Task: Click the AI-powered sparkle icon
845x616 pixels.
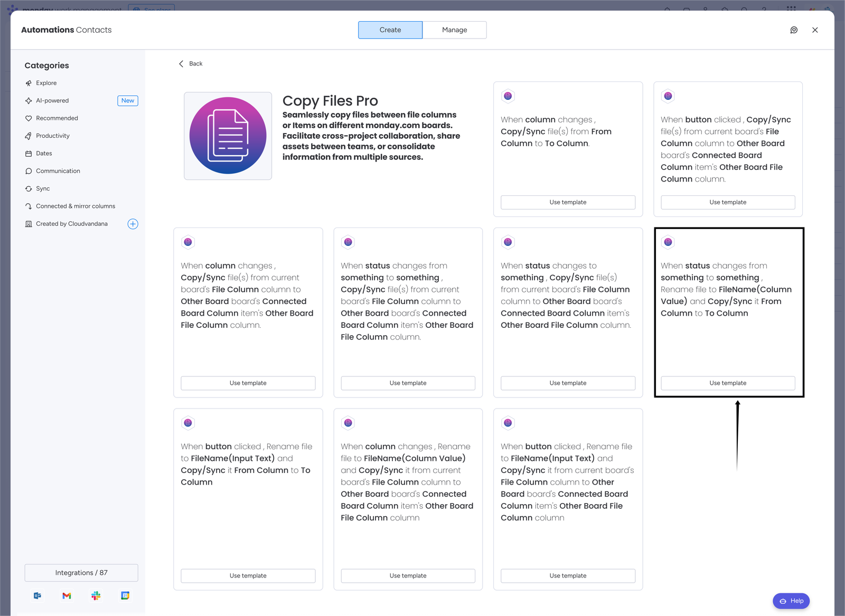Action: pos(29,101)
